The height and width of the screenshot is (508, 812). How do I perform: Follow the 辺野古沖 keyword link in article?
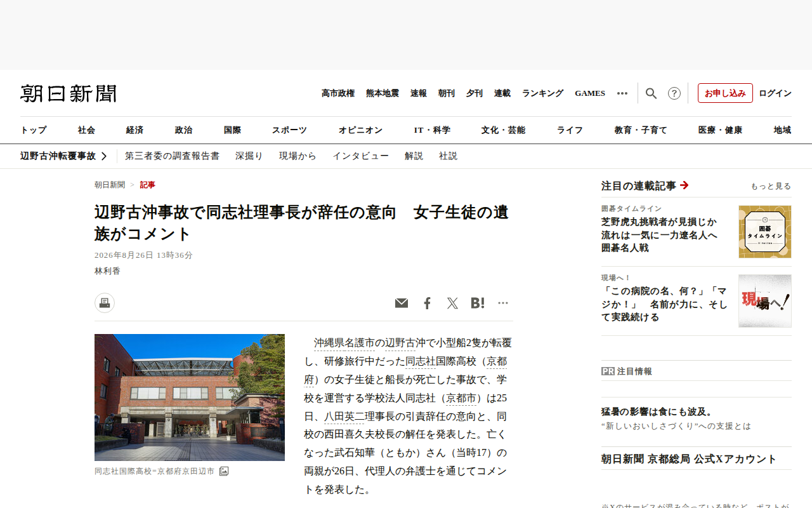(x=400, y=344)
